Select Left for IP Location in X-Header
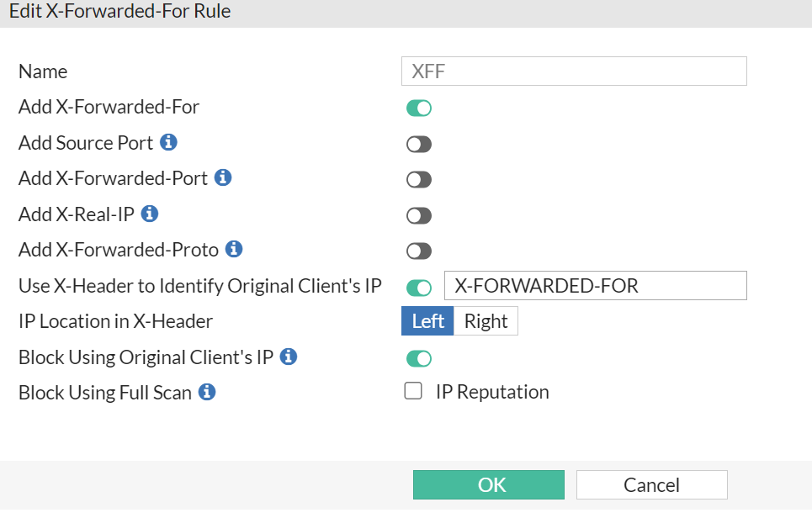 (427, 321)
